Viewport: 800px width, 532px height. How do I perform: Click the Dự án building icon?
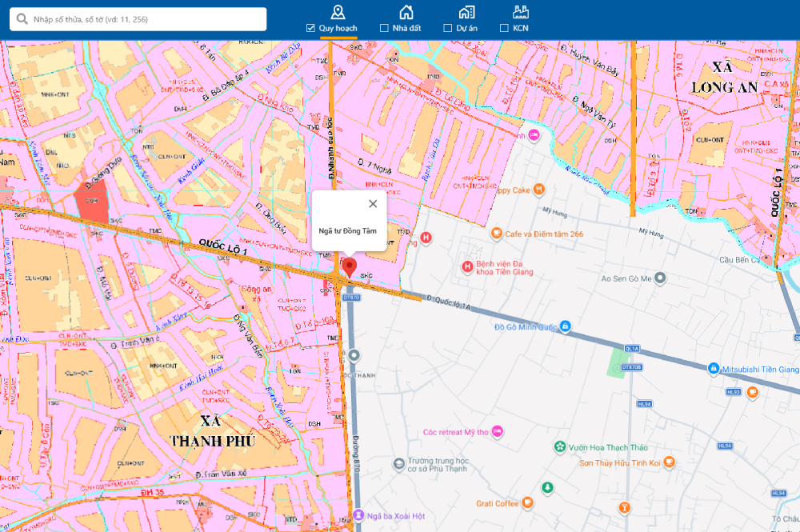click(x=466, y=12)
